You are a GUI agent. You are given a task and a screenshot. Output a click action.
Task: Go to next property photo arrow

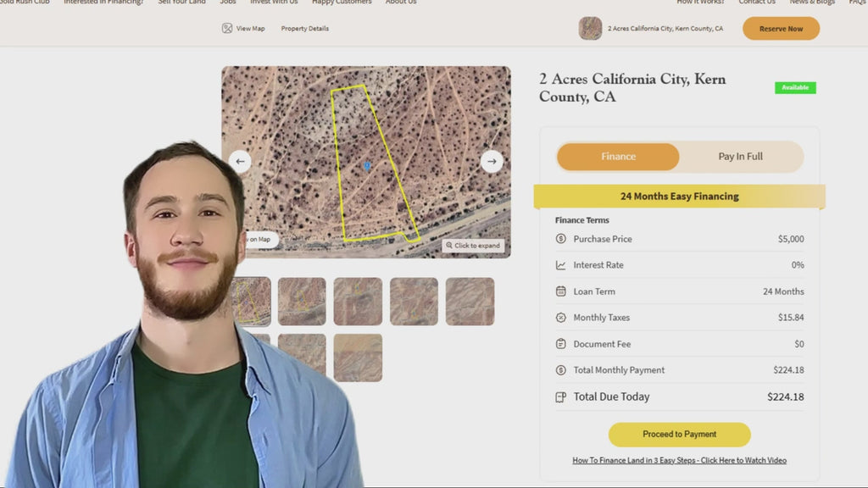coord(492,161)
